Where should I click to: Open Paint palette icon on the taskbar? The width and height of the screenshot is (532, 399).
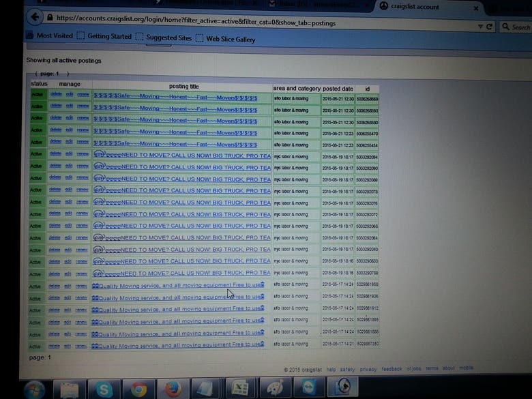[274, 387]
